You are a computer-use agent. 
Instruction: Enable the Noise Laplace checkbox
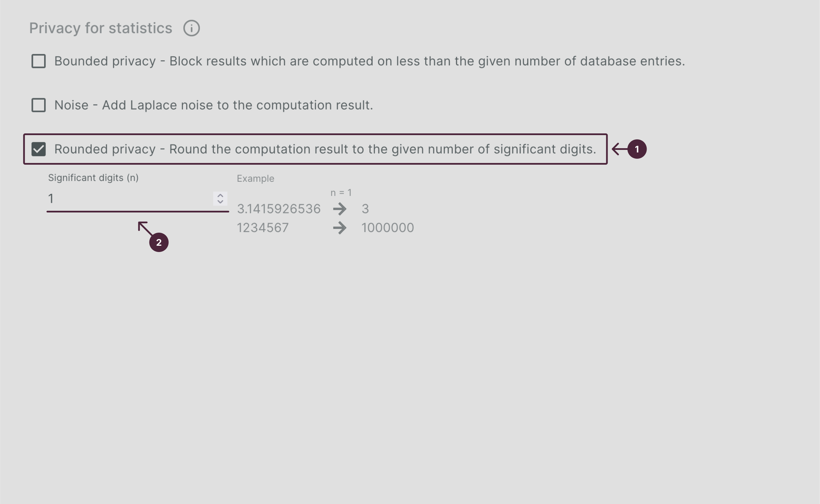38,105
